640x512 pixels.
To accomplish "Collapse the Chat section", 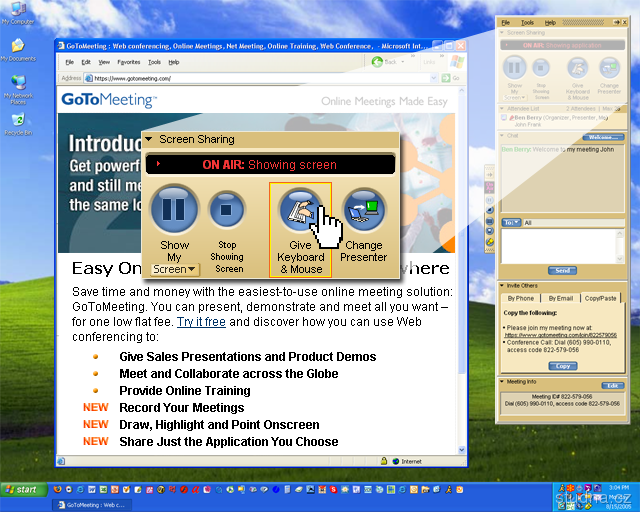I will click(502, 135).
